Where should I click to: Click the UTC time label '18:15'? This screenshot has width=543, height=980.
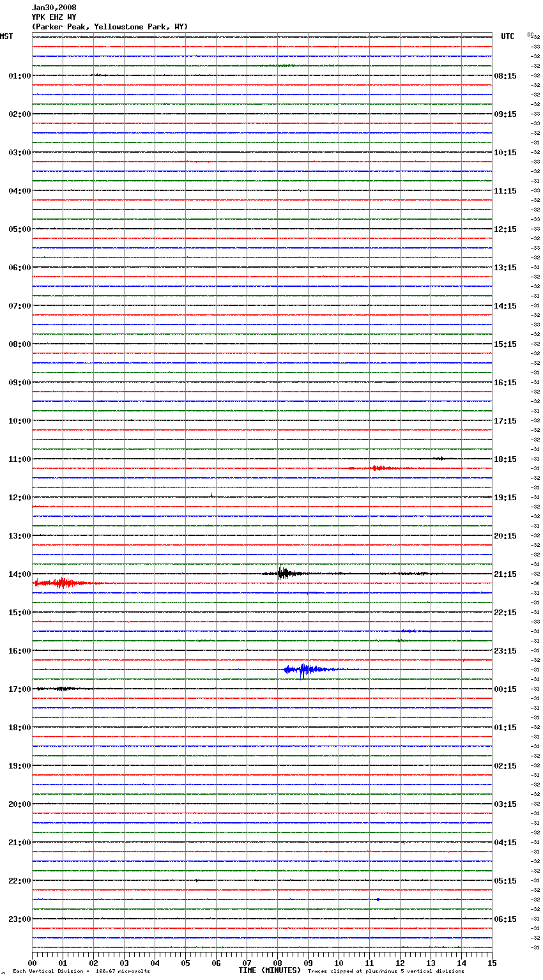point(505,459)
